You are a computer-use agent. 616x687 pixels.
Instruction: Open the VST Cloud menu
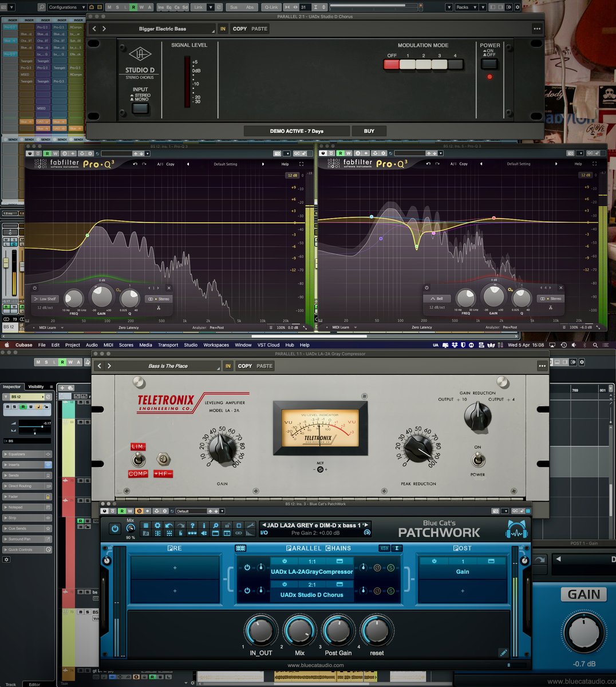[268, 345]
